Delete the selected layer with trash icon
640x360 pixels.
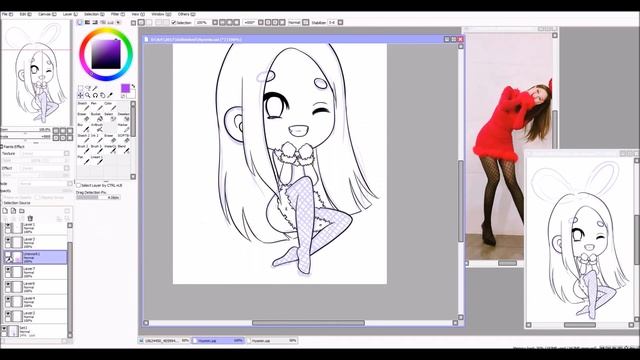30,219
